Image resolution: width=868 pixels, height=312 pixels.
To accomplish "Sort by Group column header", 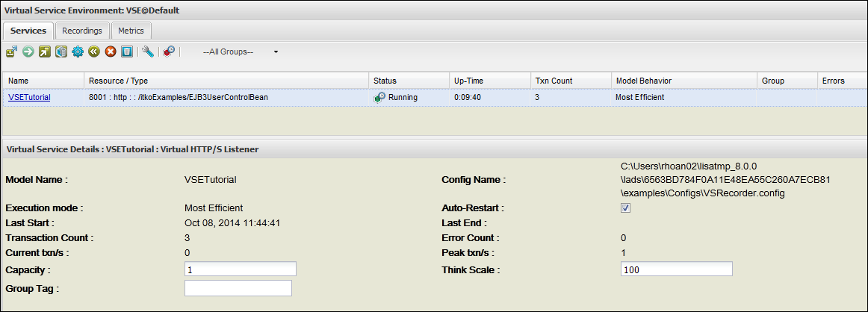I will tap(787, 81).
